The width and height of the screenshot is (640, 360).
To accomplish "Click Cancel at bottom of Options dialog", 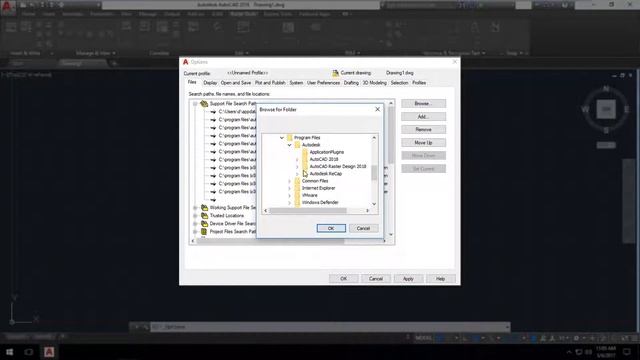I will coord(376,279).
